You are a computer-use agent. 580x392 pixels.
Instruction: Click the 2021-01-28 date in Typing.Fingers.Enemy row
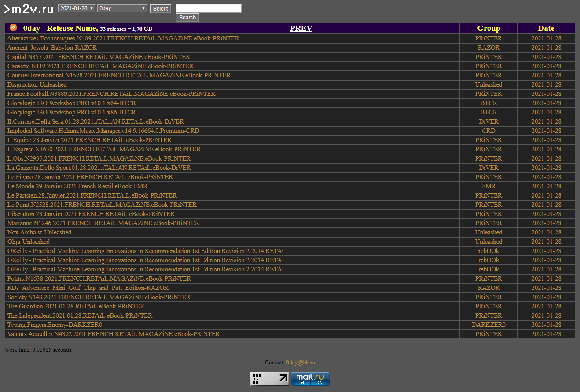(x=546, y=325)
